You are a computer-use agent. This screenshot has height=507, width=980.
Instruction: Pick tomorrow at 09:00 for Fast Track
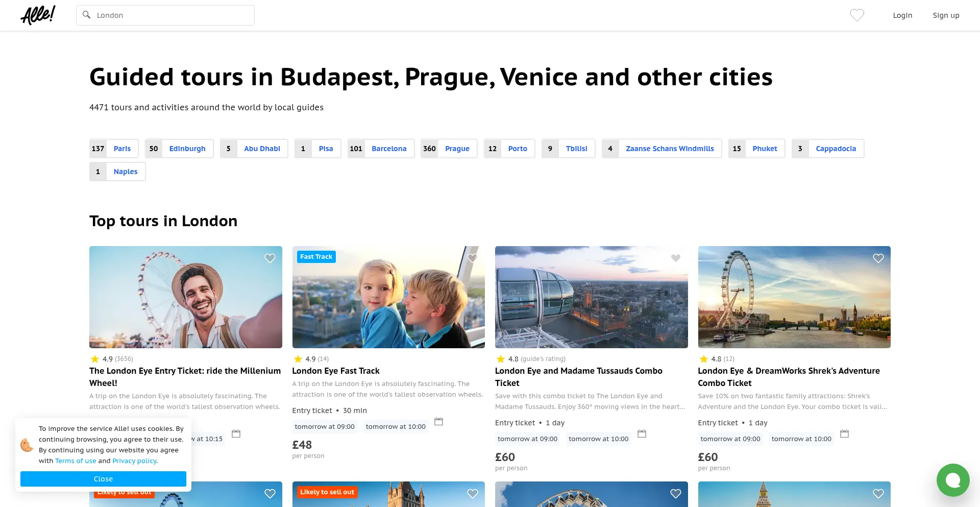click(x=325, y=427)
